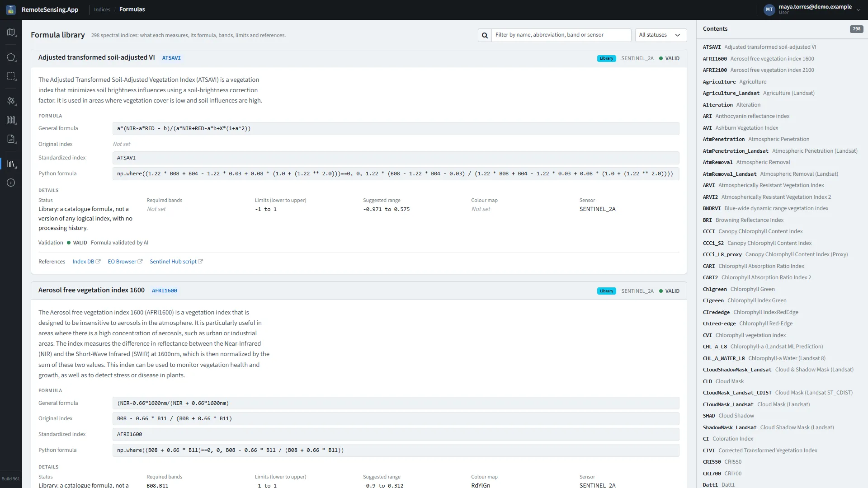Image resolution: width=868 pixels, height=488 pixels.
Task: Click the library books sidebar icon
Action: point(11,164)
